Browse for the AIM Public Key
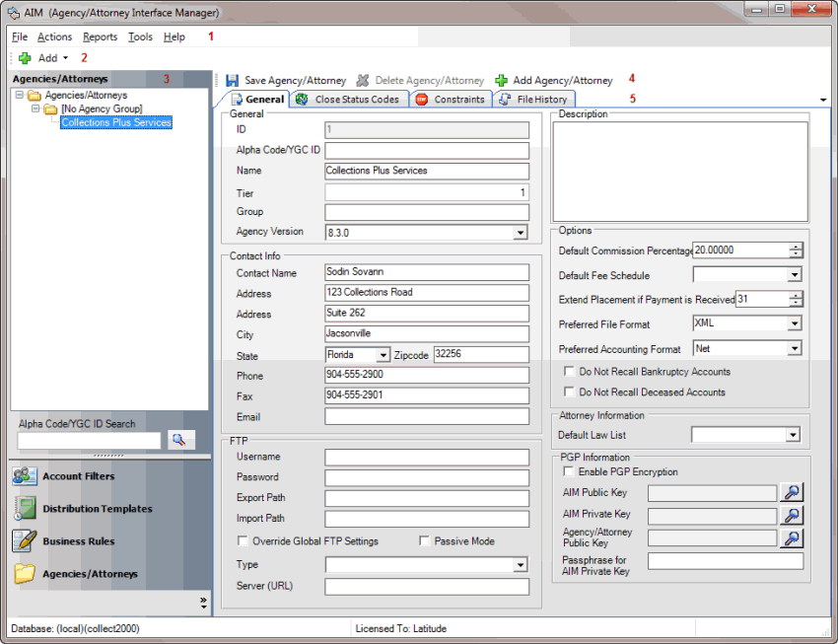The width and height of the screenshot is (838, 644). (791, 492)
